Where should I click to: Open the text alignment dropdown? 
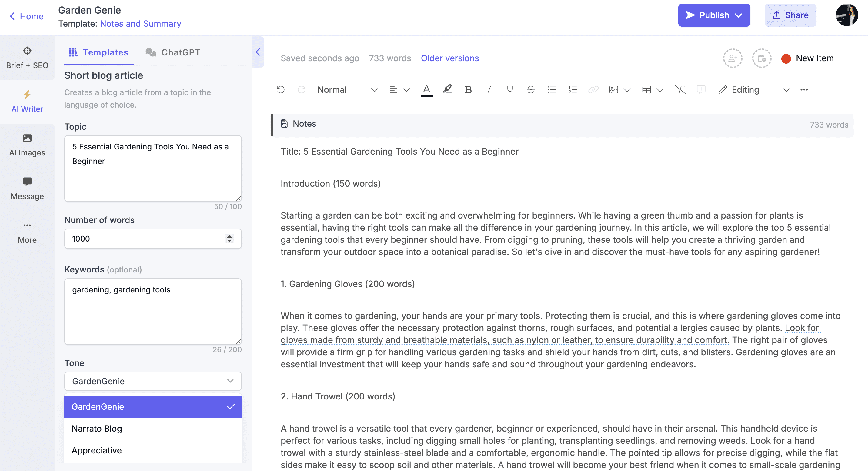[x=399, y=90]
